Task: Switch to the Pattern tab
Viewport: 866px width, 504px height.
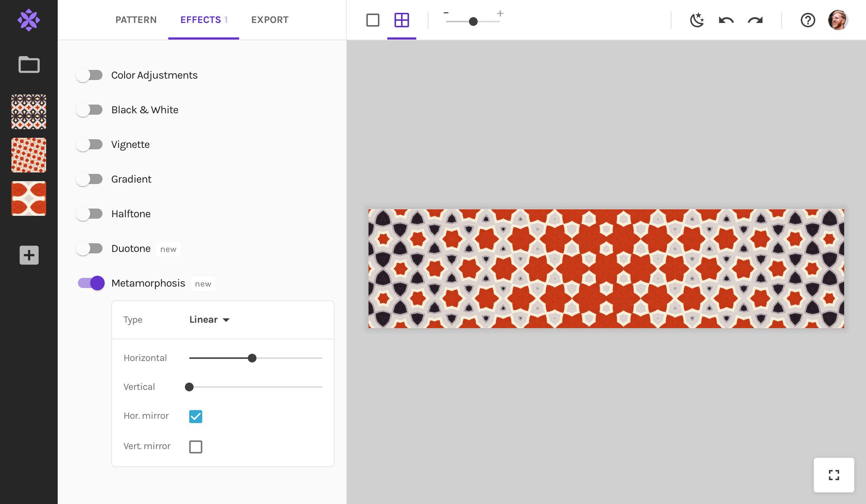Action: (x=136, y=20)
